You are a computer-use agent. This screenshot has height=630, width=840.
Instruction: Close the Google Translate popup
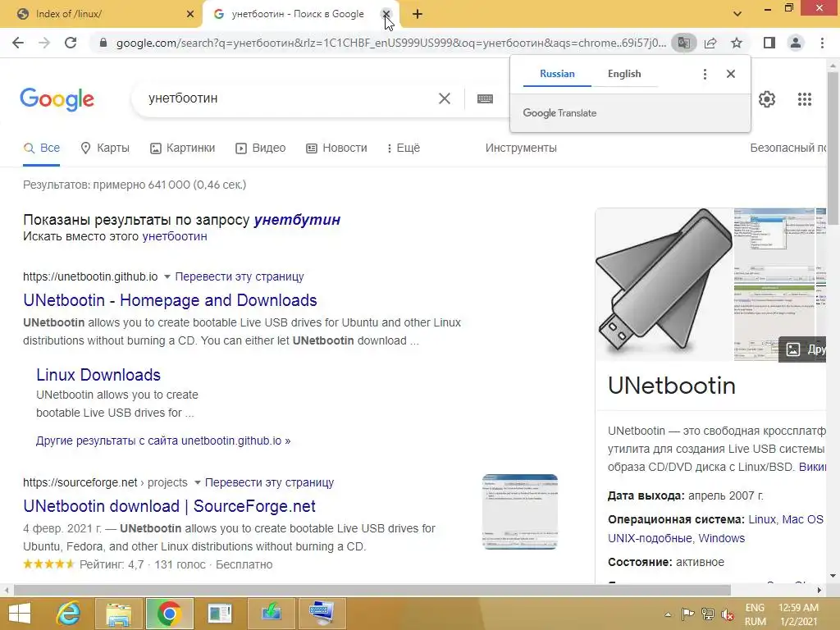(731, 74)
